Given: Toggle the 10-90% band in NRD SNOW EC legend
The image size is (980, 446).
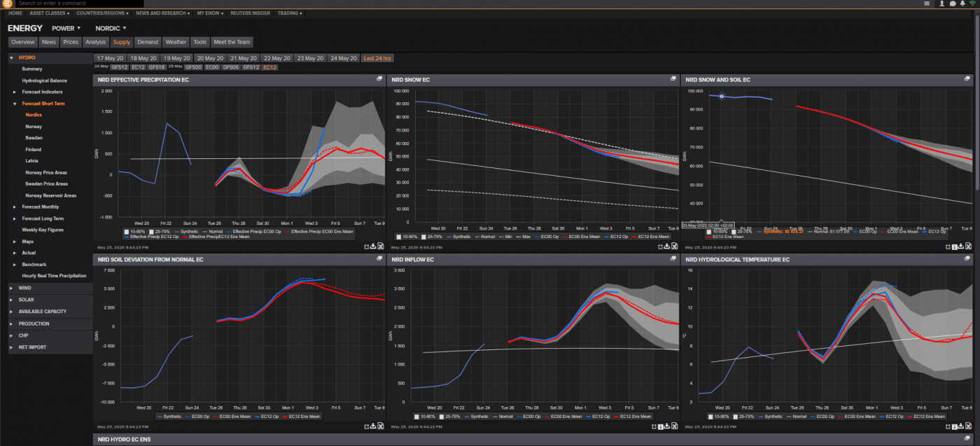Looking at the screenshot, I should point(406,236).
